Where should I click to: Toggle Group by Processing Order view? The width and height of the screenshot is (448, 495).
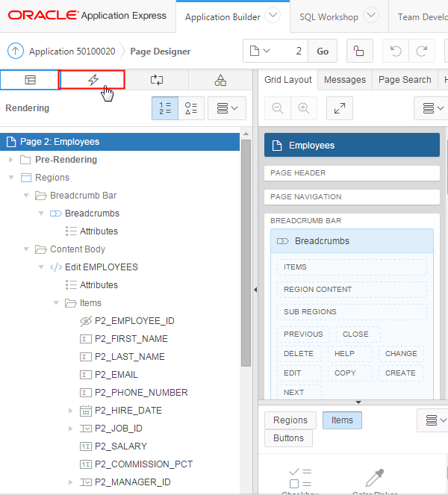pyautogui.click(x=165, y=108)
